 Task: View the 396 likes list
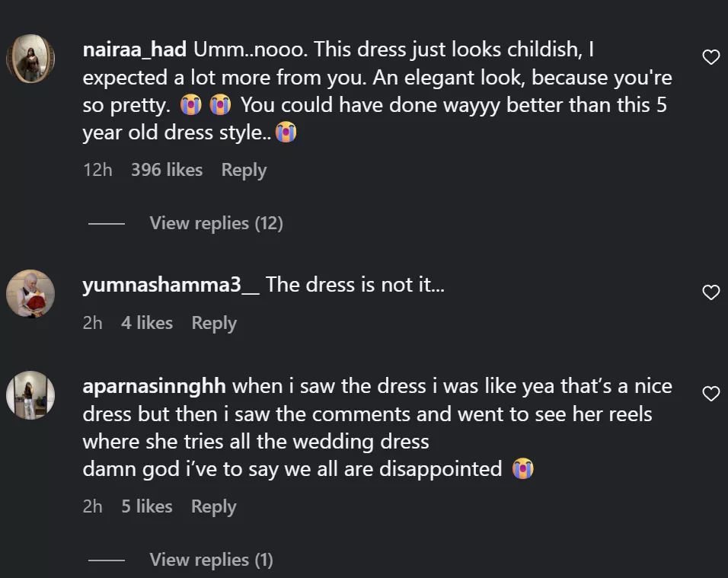[167, 170]
